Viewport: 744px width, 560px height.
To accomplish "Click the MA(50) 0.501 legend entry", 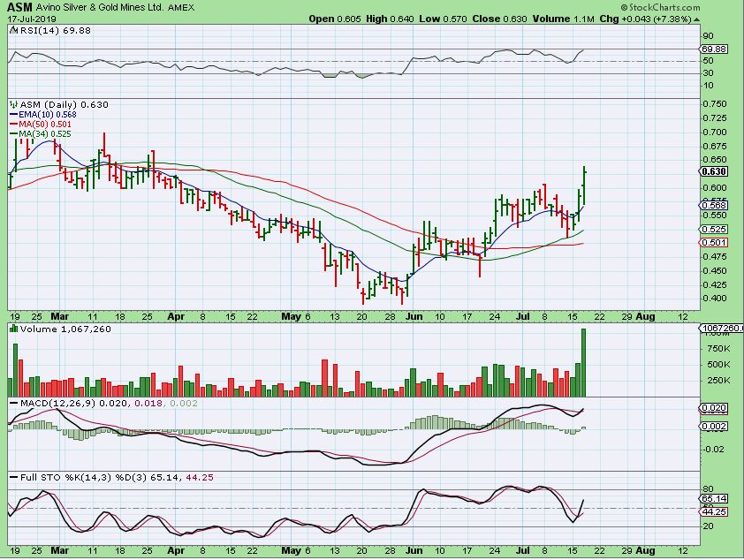I will [45, 125].
